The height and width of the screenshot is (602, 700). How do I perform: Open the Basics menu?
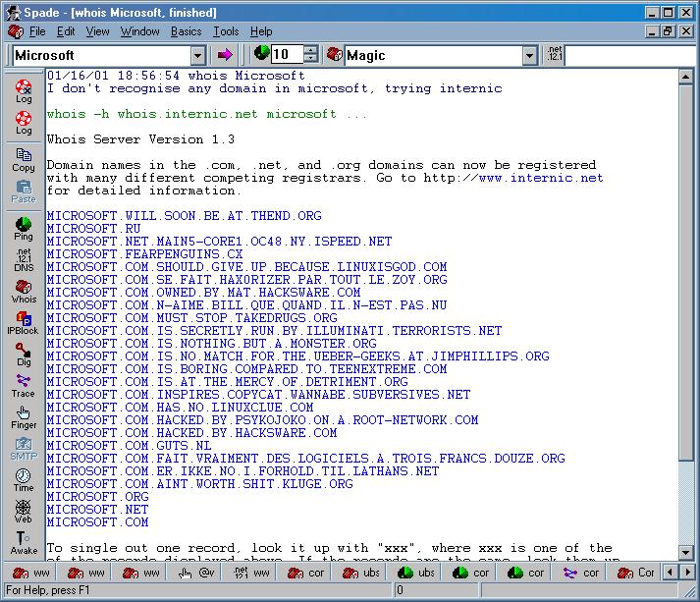coord(186,31)
